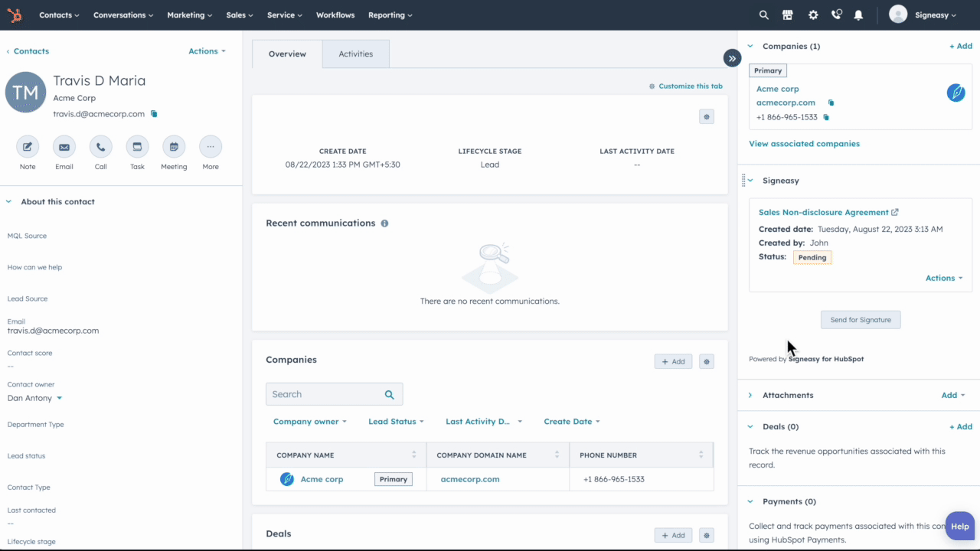This screenshot has height=551, width=980.
Task: Create a Task for the contact
Action: (137, 147)
